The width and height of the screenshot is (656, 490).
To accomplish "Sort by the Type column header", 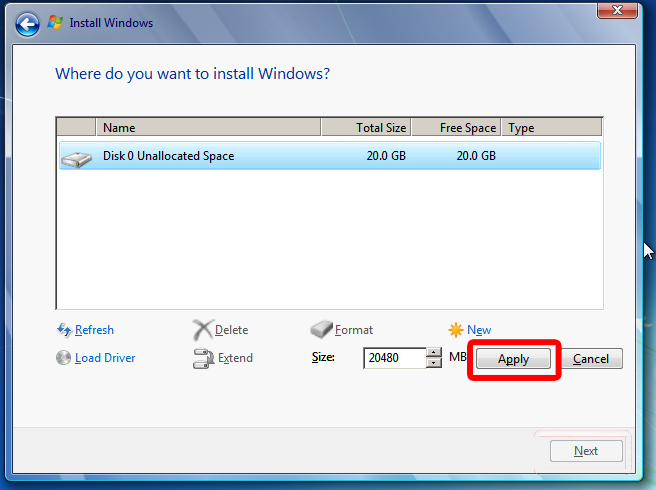I will (x=552, y=127).
